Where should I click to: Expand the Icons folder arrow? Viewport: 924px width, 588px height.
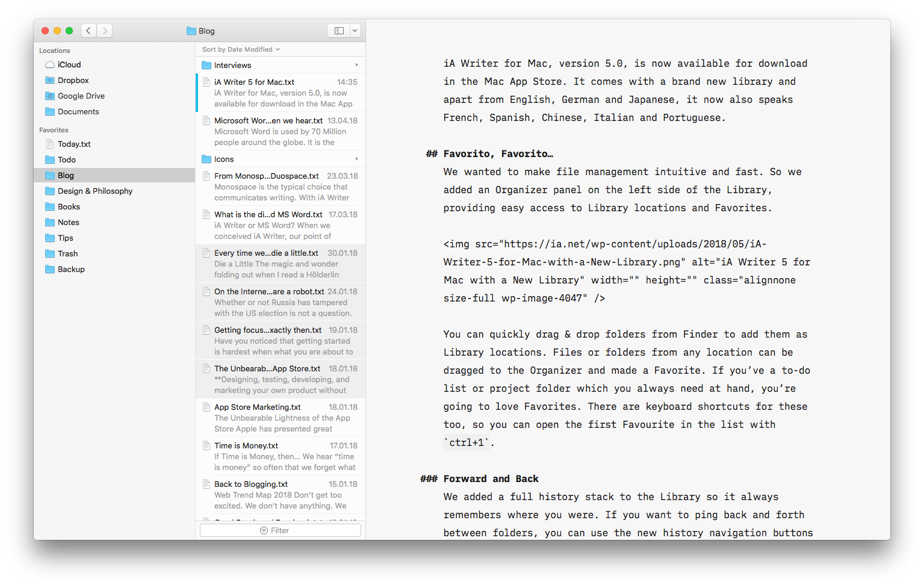(356, 159)
